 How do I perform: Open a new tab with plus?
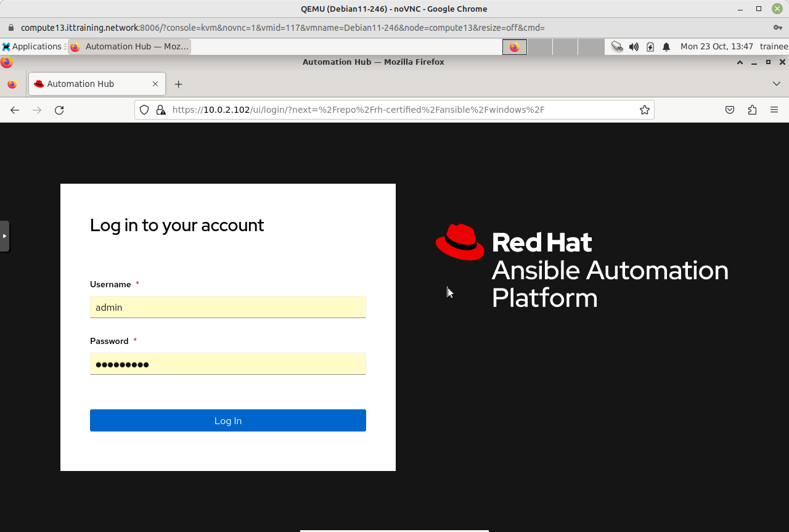[x=178, y=84]
